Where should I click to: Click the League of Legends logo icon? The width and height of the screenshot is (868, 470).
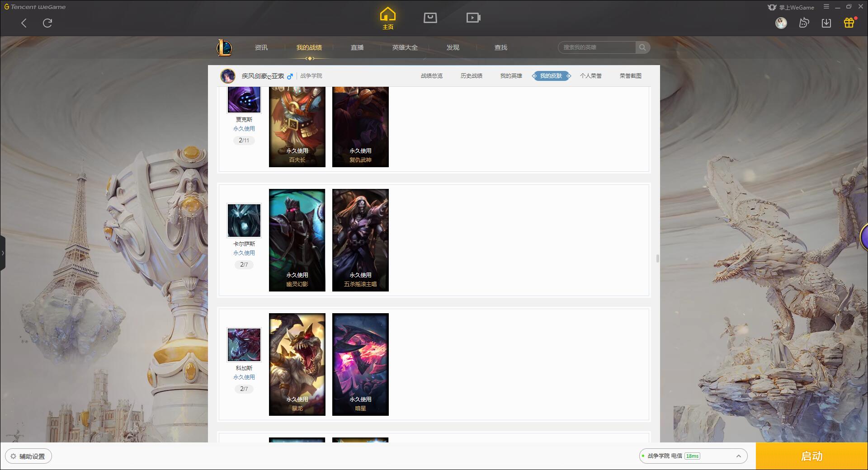tap(224, 47)
